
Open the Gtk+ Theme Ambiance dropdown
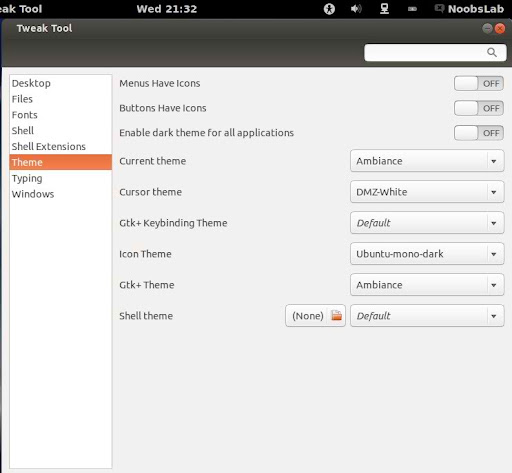pyautogui.click(x=427, y=285)
